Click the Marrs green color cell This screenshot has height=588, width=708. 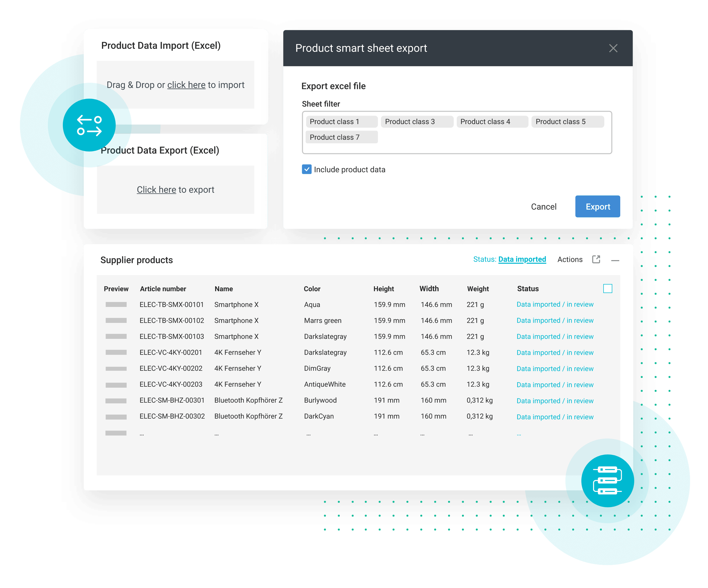pos(323,320)
